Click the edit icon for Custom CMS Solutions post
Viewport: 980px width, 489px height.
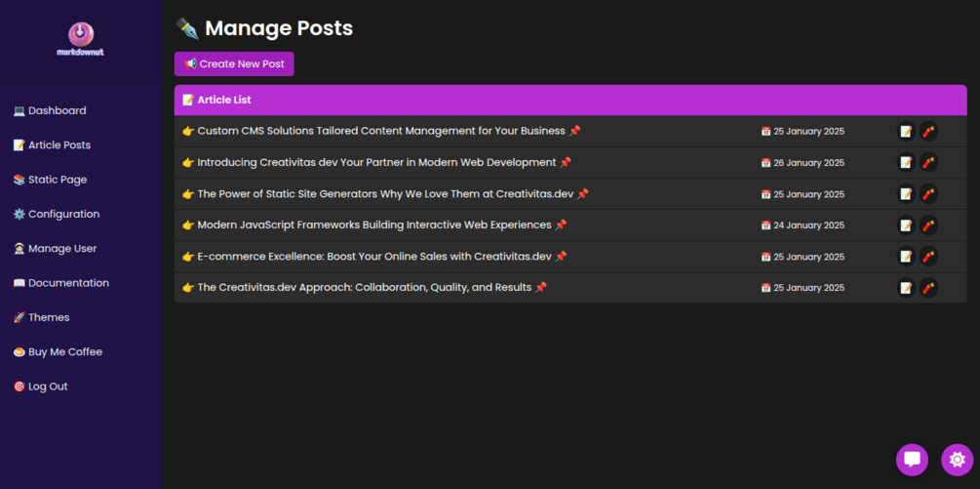point(906,132)
